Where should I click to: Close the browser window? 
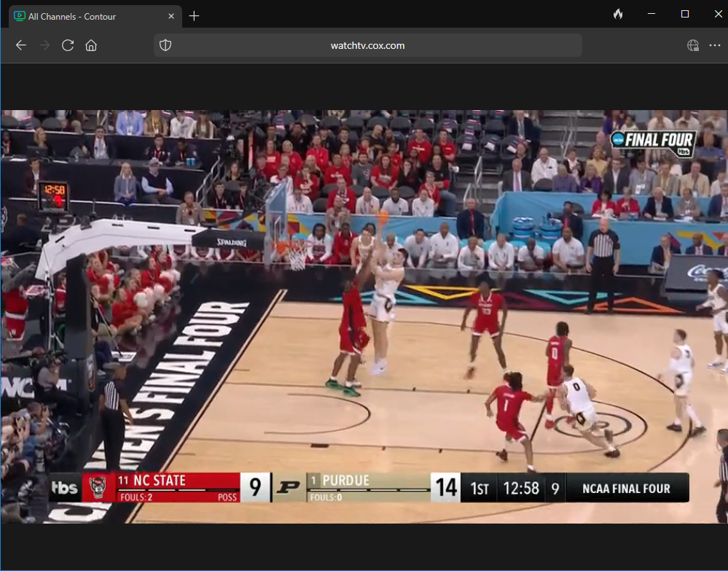click(x=719, y=14)
